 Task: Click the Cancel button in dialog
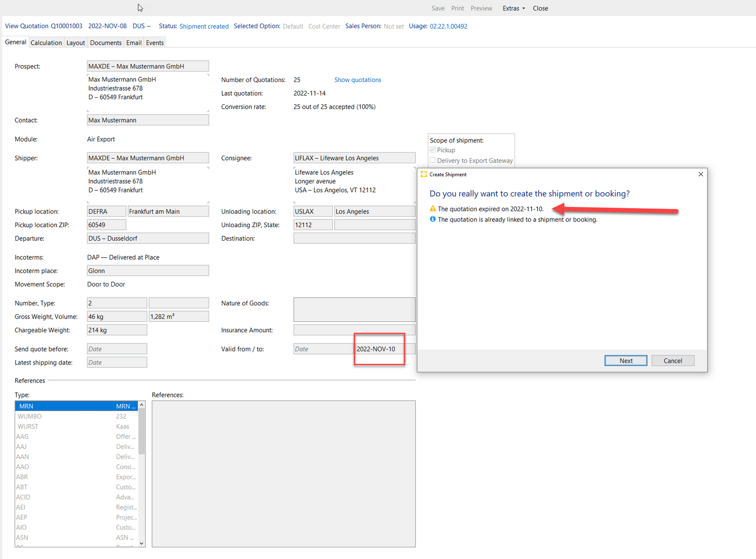[x=673, y=361]
